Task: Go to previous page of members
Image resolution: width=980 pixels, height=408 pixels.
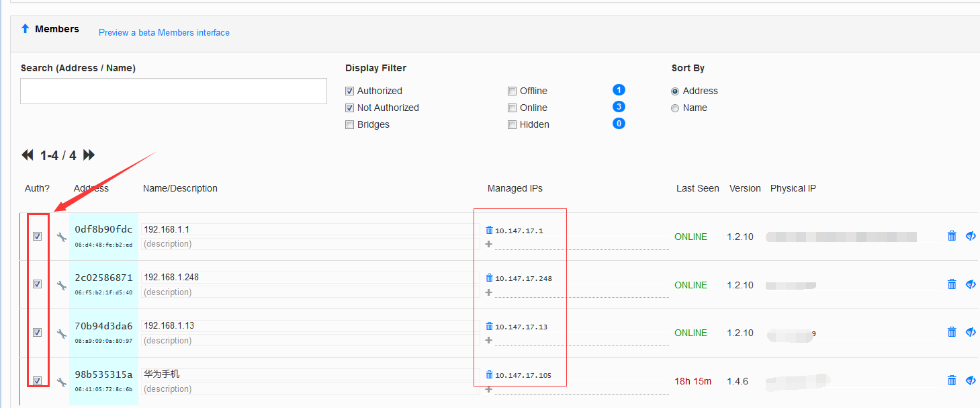Action: [28, 155]
